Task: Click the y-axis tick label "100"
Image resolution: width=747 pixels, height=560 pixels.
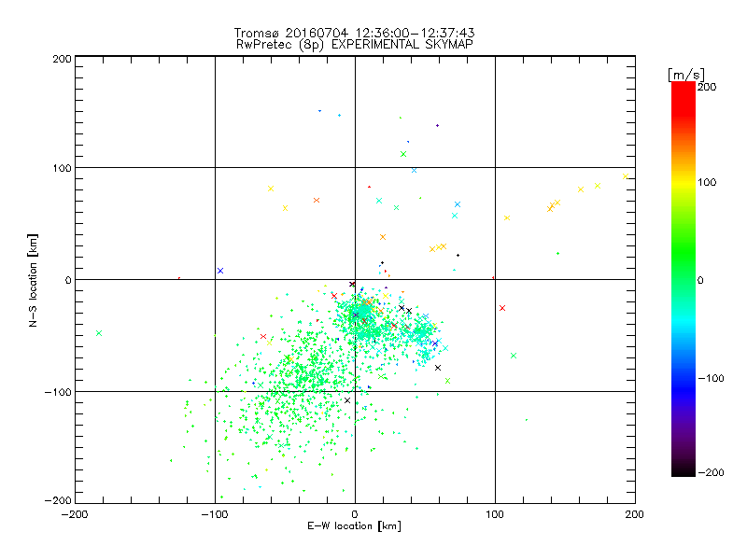Action: click(63, 168)
